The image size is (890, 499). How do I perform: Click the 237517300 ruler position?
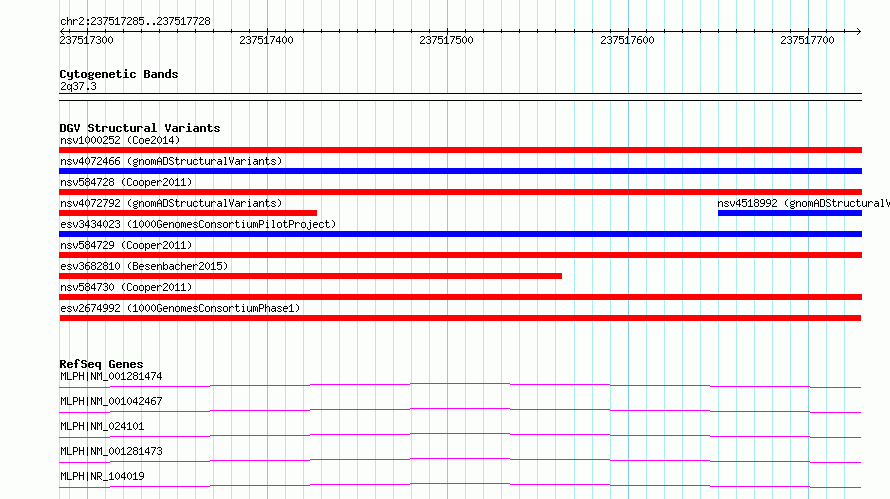point(86,40)
